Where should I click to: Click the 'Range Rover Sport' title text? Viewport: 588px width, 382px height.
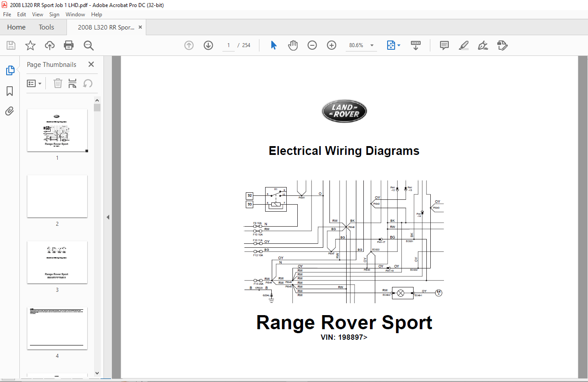(344, 322)
